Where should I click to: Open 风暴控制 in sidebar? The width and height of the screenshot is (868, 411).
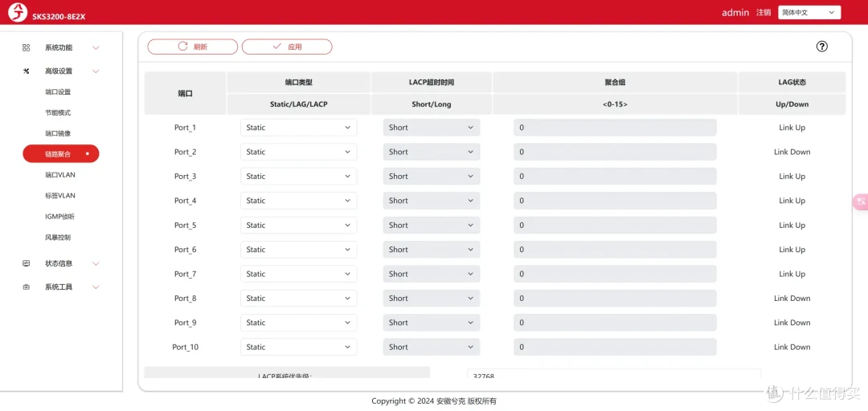(58, 238)
